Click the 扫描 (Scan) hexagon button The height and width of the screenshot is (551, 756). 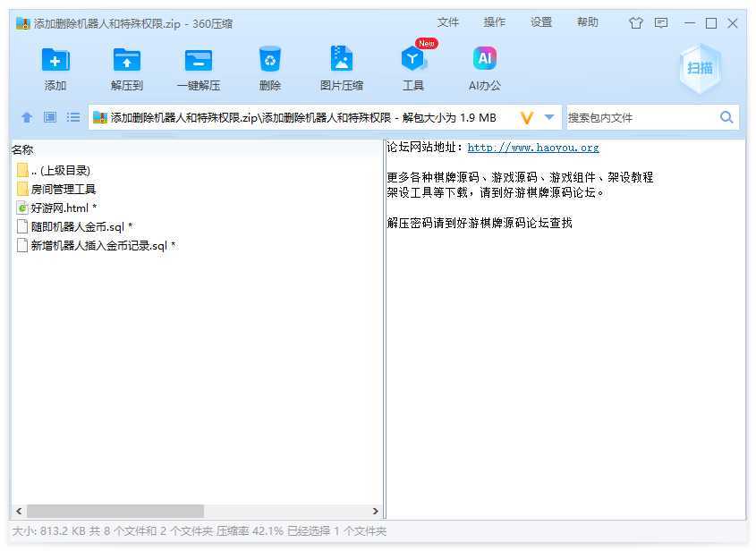699,69
